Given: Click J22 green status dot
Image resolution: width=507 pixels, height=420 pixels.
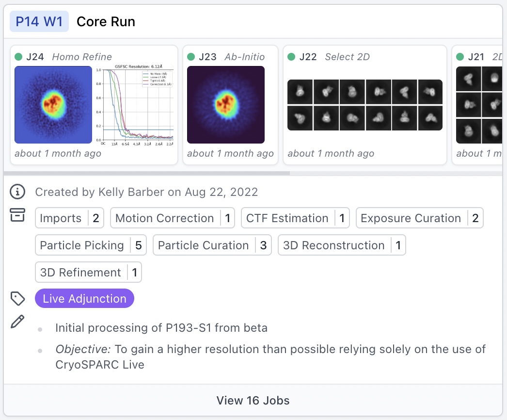Looking at the screenshot, I should click(x=291, y=57).
